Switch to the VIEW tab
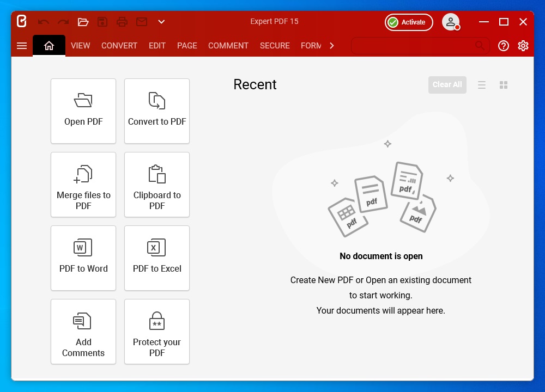545x392 pixels. click(x=80, y=46)
